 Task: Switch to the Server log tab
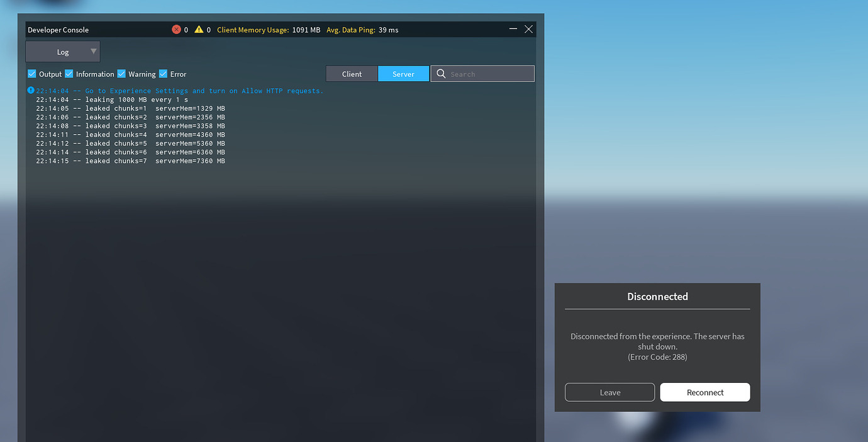click(403, 74)
